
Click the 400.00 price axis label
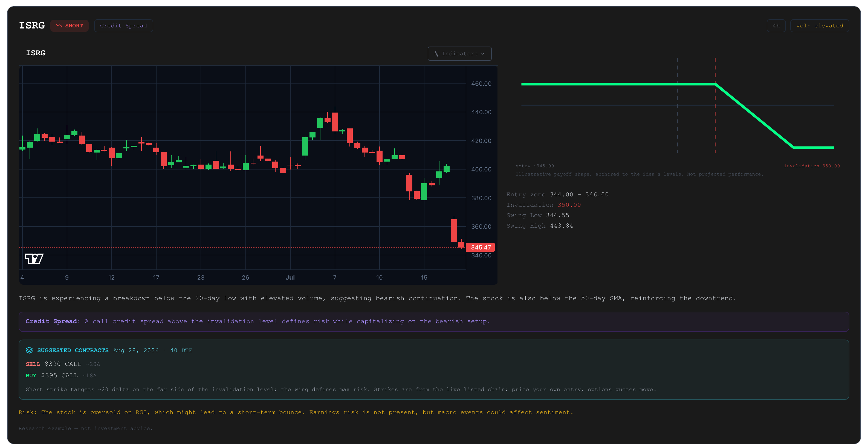tap(481, 169)
